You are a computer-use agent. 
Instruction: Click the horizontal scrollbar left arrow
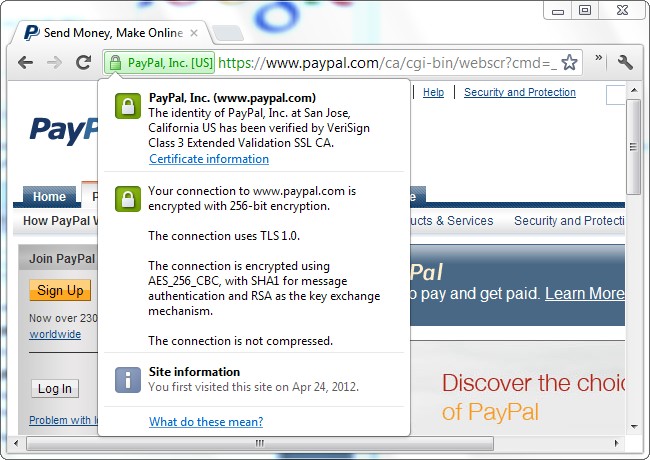(16, 443)
